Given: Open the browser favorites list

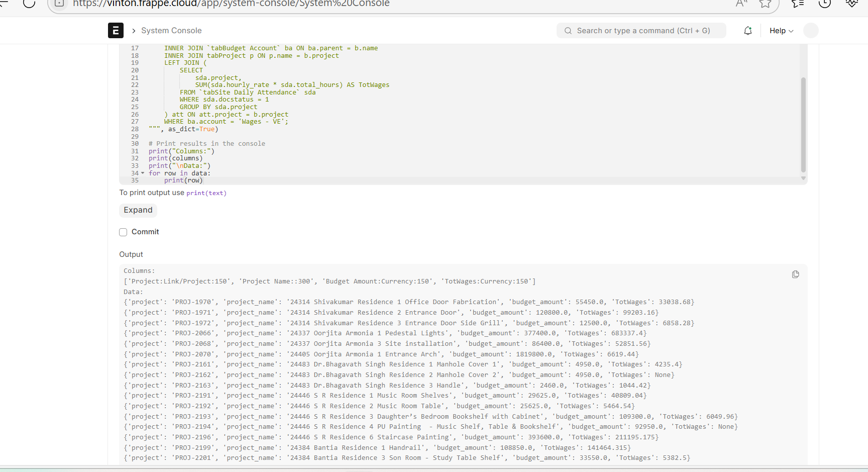Looking at the screenshot, I should (797, 4).
